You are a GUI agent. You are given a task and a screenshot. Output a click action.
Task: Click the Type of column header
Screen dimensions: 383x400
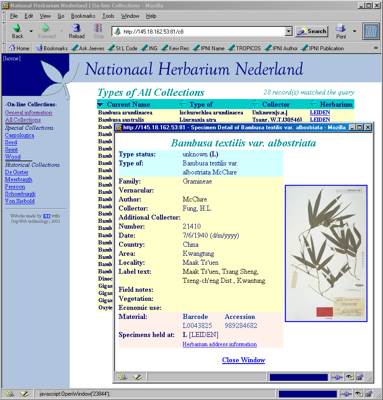(201, 105)
